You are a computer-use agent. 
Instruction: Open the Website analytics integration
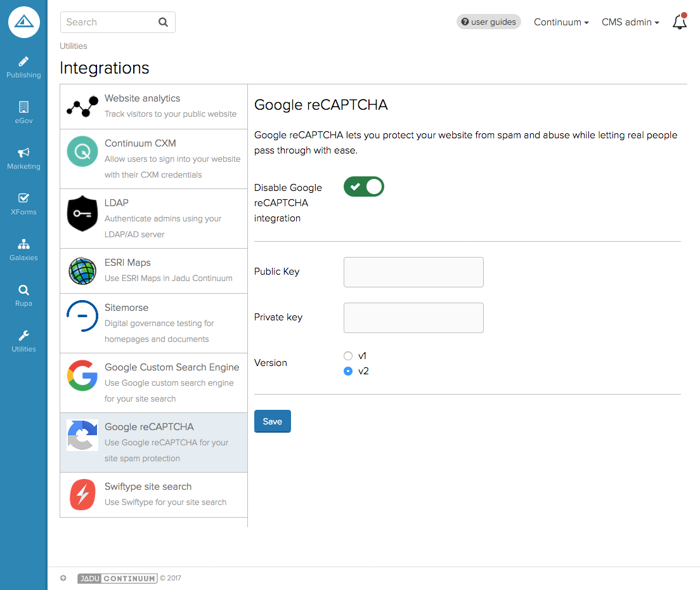[153, 107]
